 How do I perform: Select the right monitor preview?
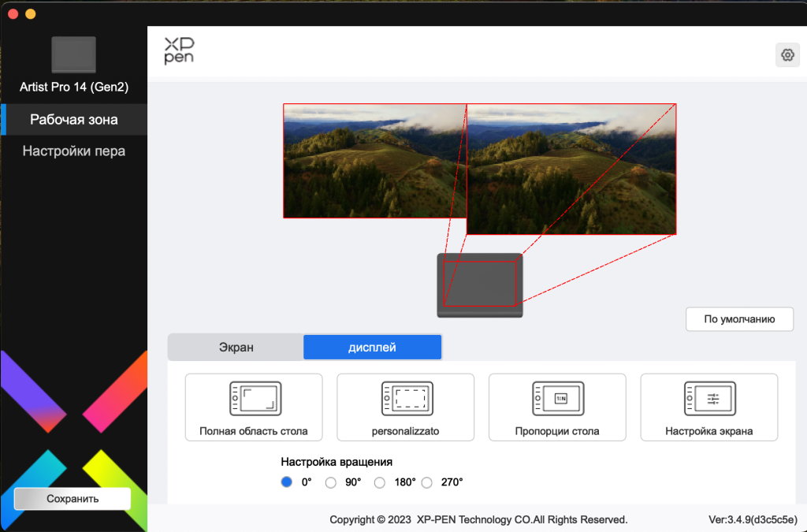tap(571, 169)
